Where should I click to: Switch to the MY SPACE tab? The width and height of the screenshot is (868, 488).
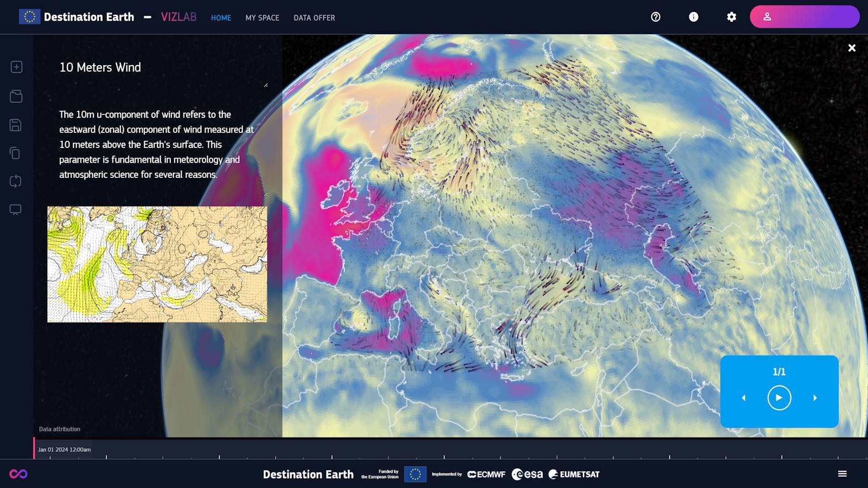262,18
